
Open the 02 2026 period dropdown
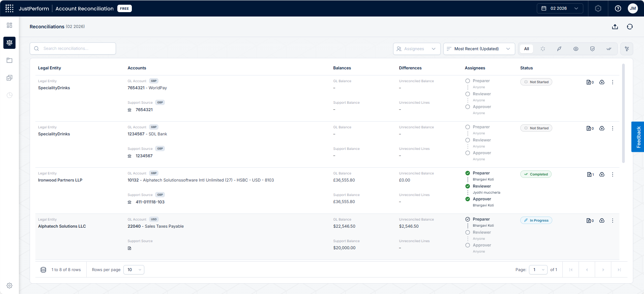click(x=560, y=8)
